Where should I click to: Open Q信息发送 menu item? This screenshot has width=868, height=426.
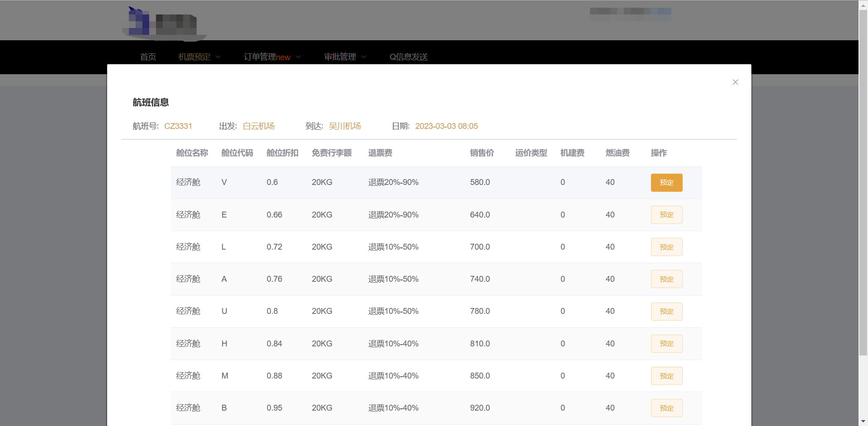tap(409, 57)
